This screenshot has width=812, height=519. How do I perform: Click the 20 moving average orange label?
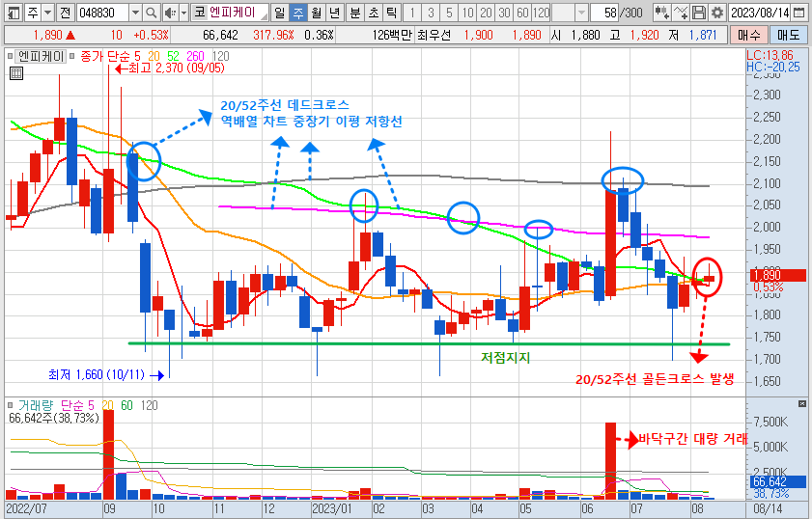click(x=154, y=56)
